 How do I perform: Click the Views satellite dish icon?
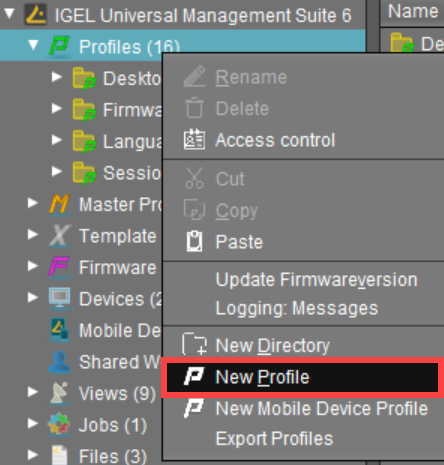click(x=59, y=393)
